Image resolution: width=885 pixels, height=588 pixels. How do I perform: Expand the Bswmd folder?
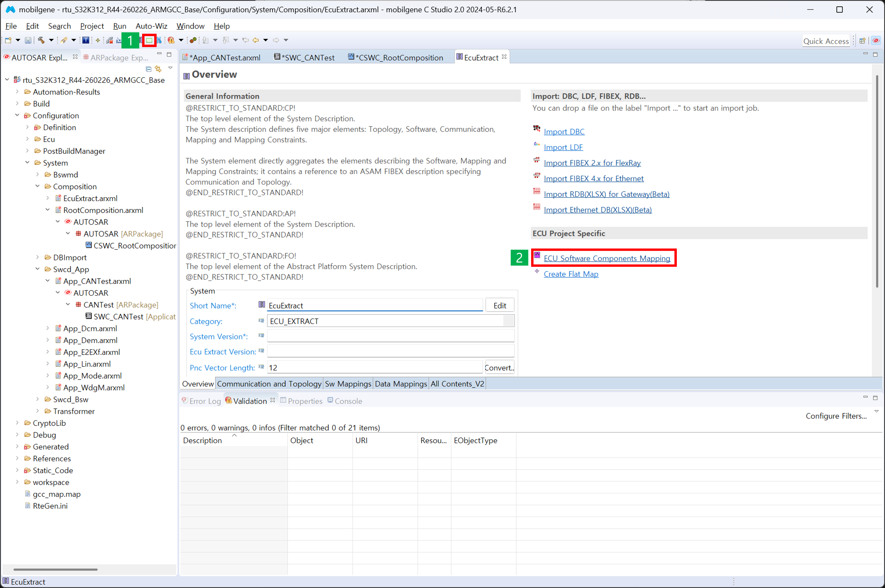38,175
